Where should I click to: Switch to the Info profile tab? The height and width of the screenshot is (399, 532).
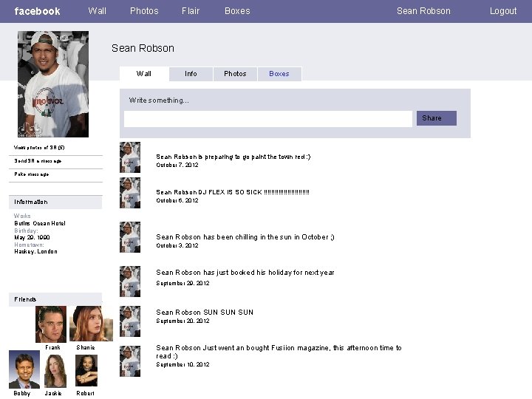(x=191, y=74)
